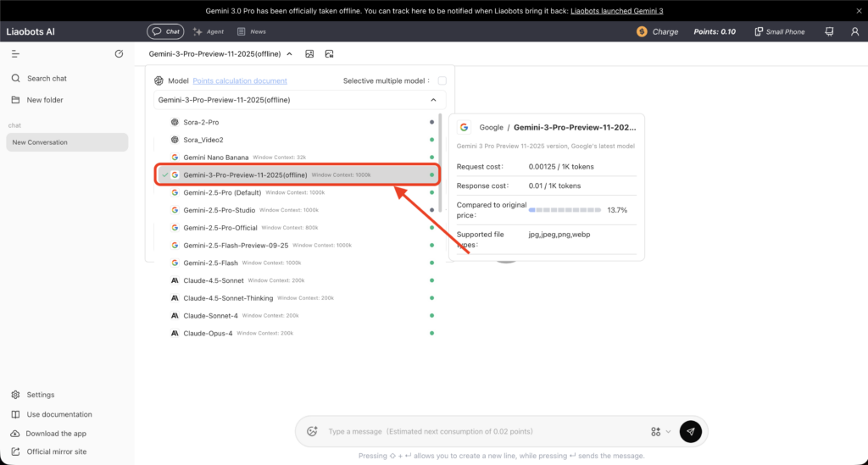
Task: Collapse the sidebar using the menu icon
Action: pos(15,54)
